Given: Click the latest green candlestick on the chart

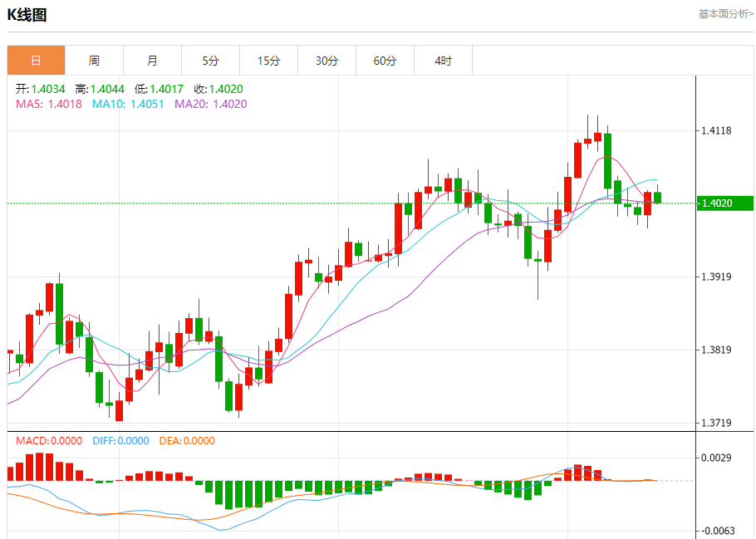Looking at the screenshot, I should pyautogui.click(x=658, y=197).
